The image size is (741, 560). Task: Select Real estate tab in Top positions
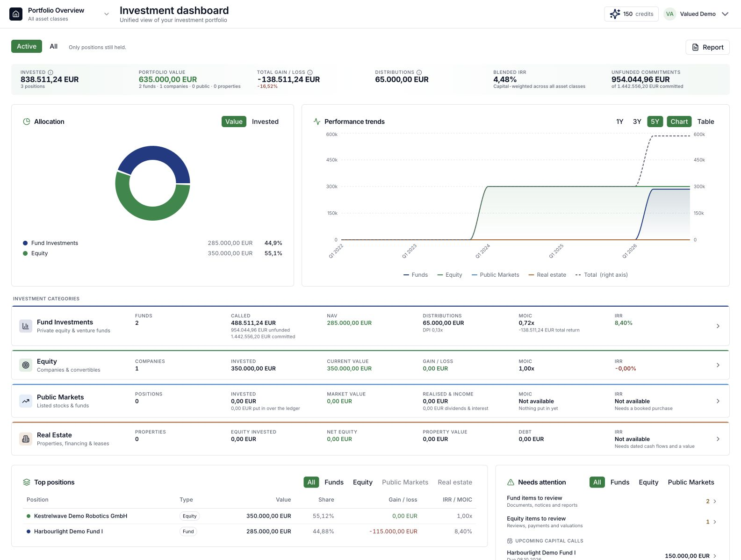click(455, 482)
